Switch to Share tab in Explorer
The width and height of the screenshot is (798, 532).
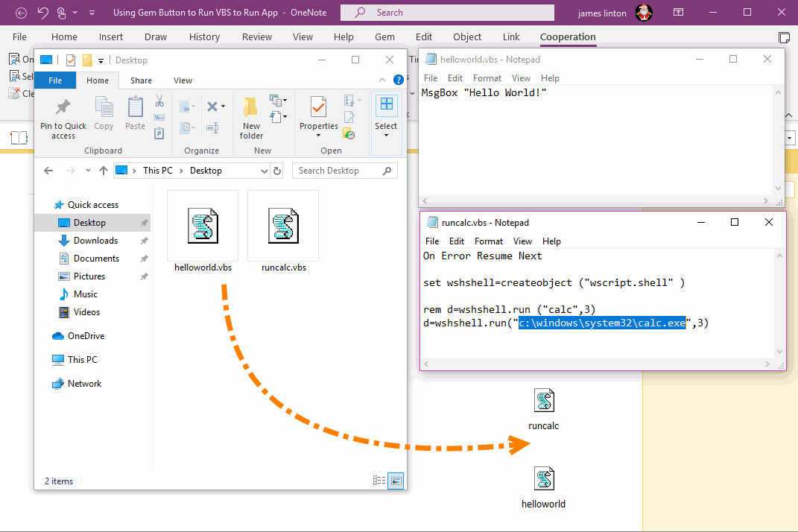[x=141, y=80]
